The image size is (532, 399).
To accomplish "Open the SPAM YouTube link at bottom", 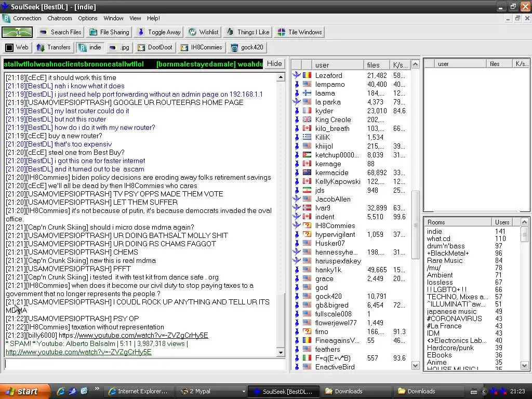I will (x=78, y=352).
